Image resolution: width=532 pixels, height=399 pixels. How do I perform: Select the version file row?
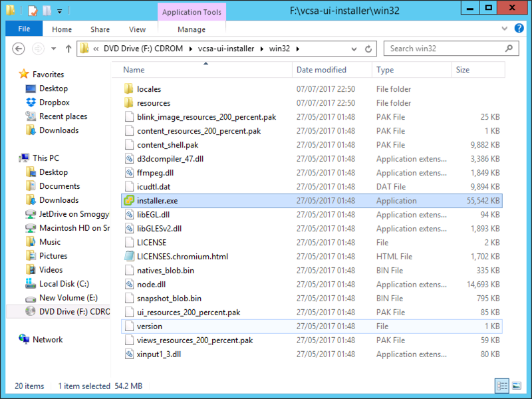(312, 327)
